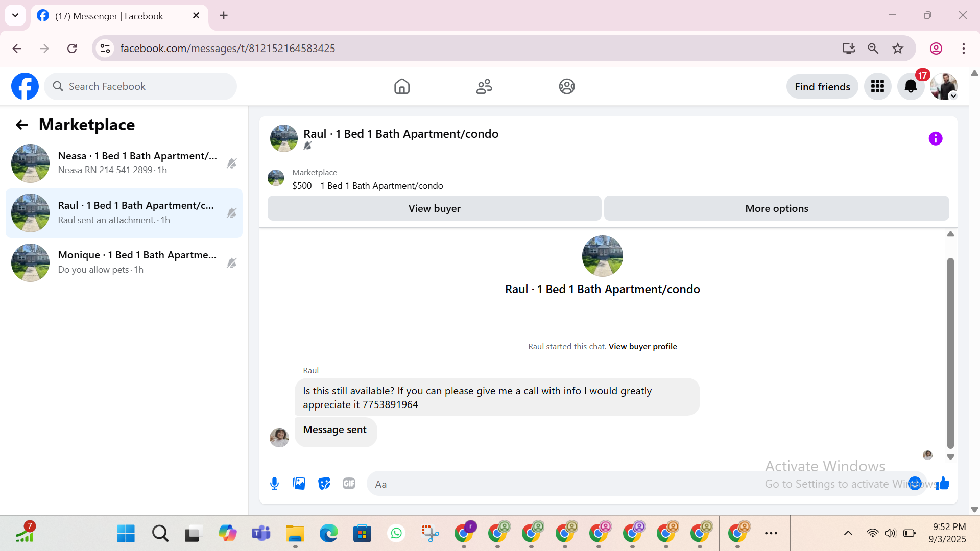The width and height of the screenshot is (980, 551).
Task: Record a voice clip with microphone icon
Action: (x=274, y=483)
